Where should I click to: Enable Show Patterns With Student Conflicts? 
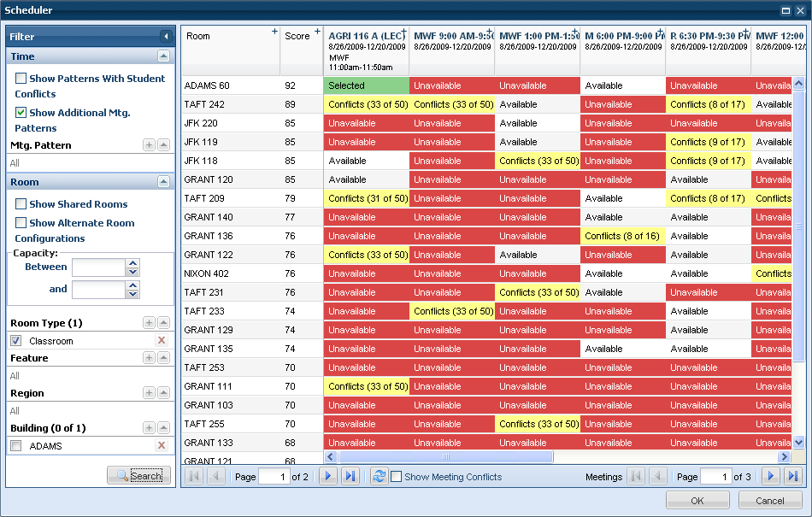[x=21, y=78]
